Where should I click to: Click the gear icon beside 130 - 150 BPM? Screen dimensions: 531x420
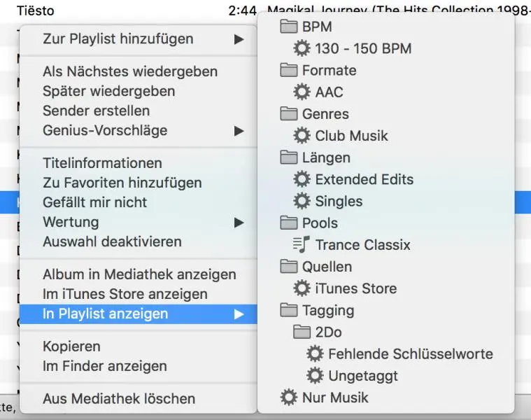pyautogui.click(x=302, y=48)
